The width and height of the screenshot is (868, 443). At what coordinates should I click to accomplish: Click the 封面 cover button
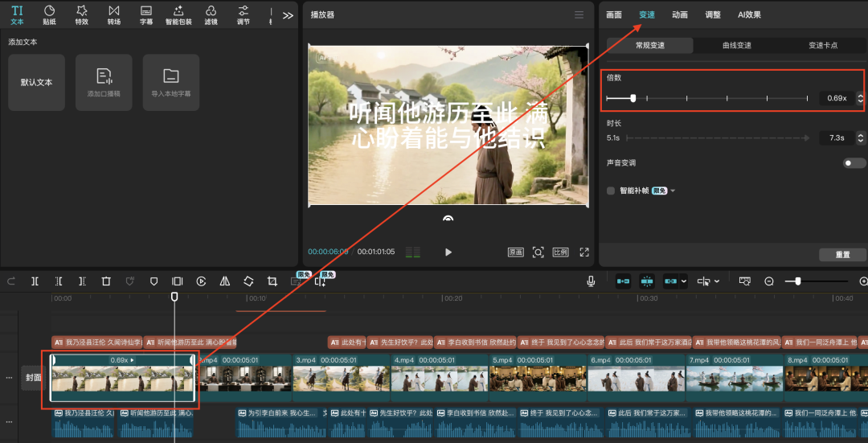33,378
